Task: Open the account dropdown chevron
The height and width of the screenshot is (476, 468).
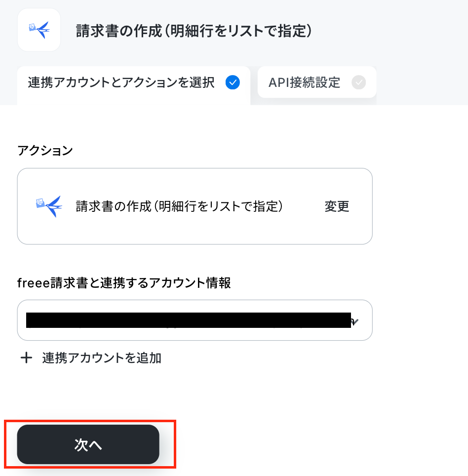Action: coord(355,321)
